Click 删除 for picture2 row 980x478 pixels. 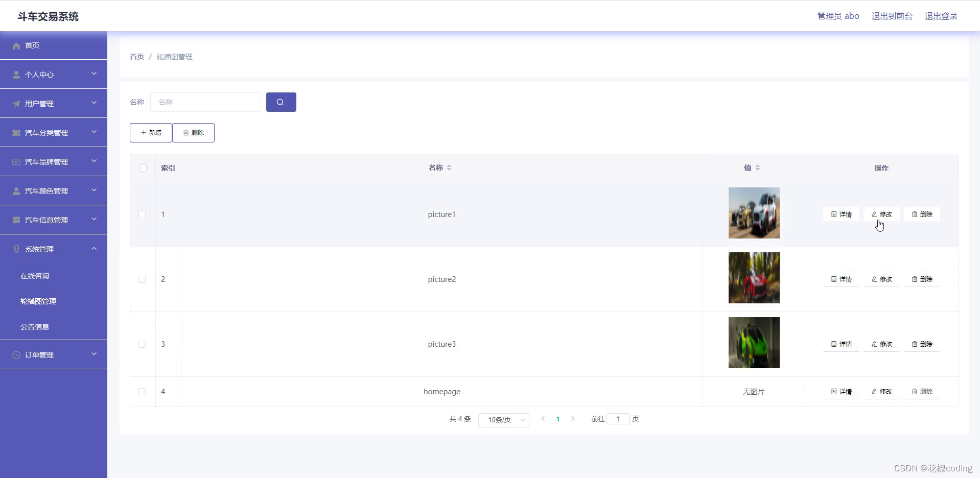pos(922,279)
